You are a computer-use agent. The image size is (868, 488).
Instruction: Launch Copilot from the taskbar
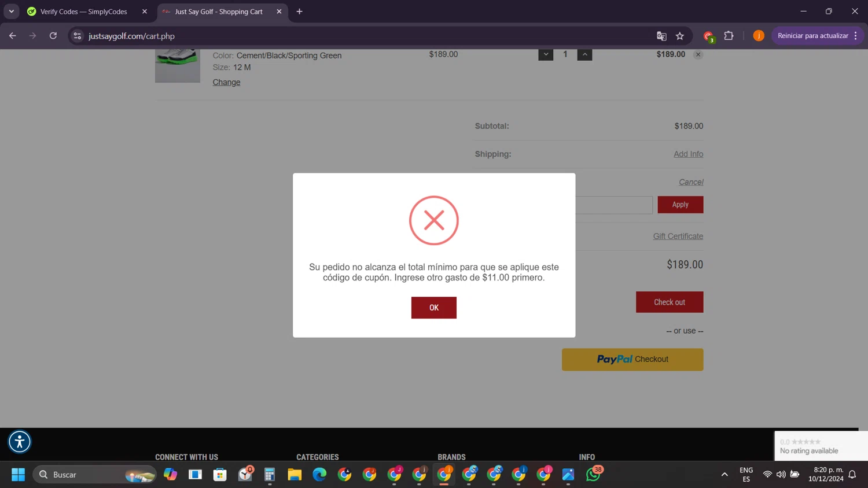pos(170,475)
